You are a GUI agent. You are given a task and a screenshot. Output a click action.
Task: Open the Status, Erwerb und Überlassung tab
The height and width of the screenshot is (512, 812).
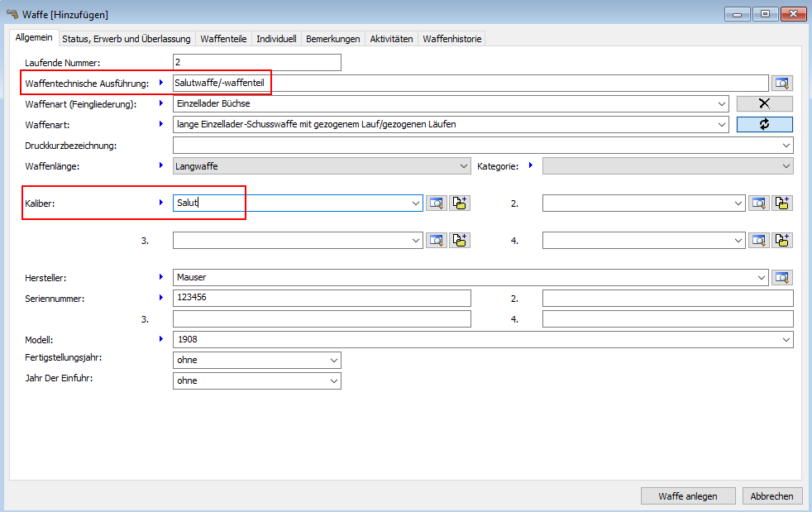point(127,39)
